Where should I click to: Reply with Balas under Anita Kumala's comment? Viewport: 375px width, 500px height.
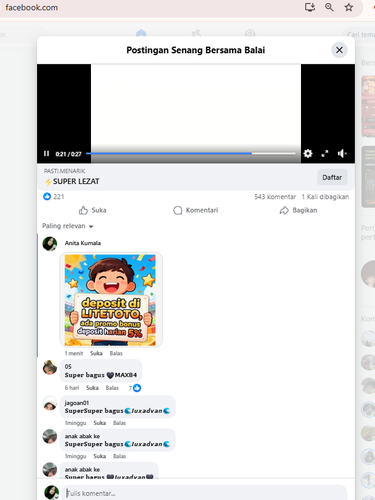click(116, 353)
